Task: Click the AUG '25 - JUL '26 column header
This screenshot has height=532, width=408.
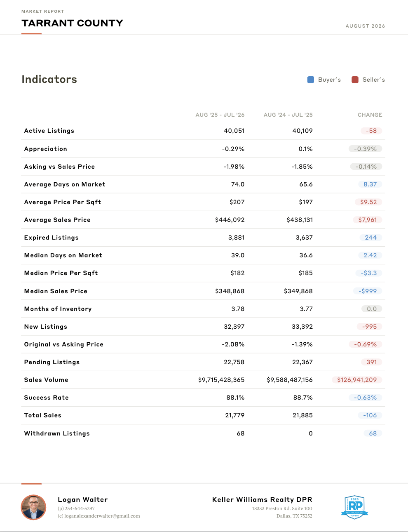Action: tap(220, 115)
